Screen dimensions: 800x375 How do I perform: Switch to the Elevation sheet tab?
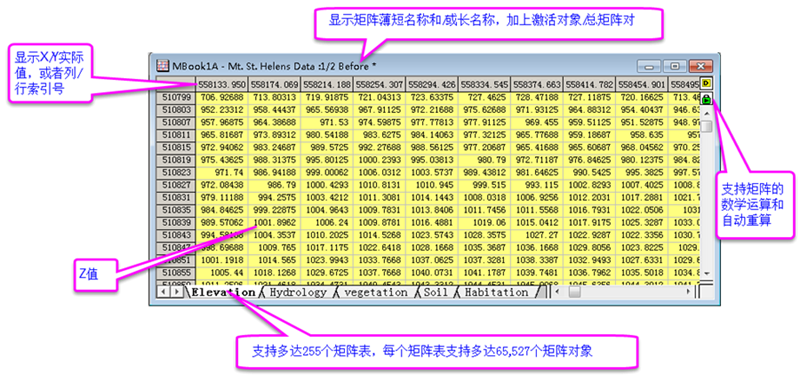pos(223,292)
